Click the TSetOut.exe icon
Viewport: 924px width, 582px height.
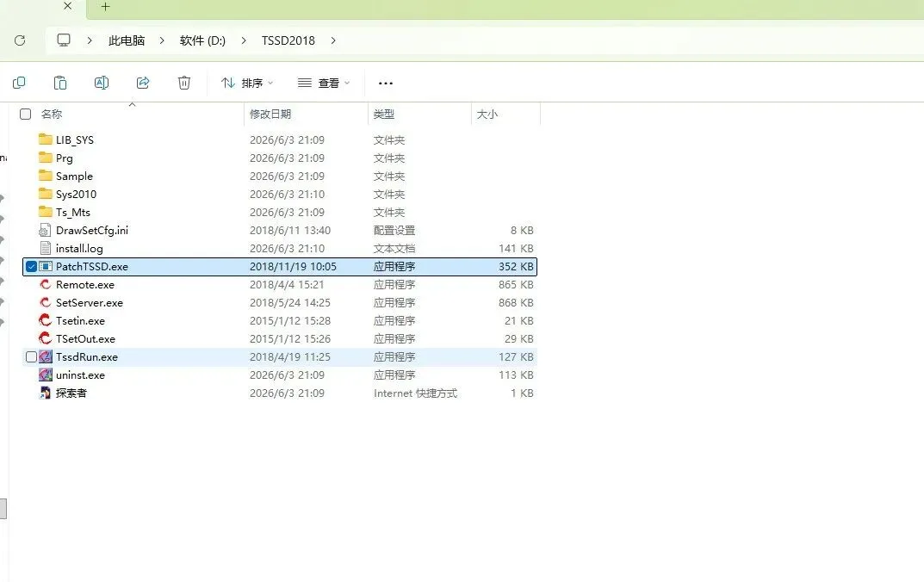point(46,338)
